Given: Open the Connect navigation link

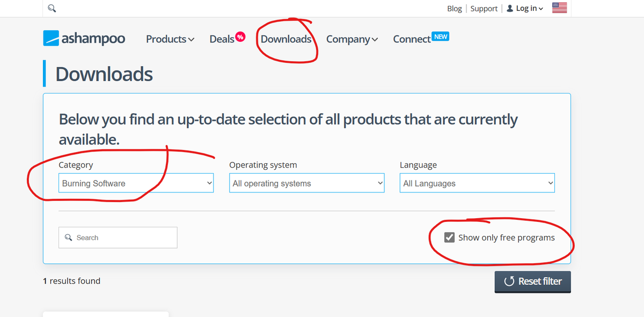Looking at the screenshot, I should pos(412,39).
